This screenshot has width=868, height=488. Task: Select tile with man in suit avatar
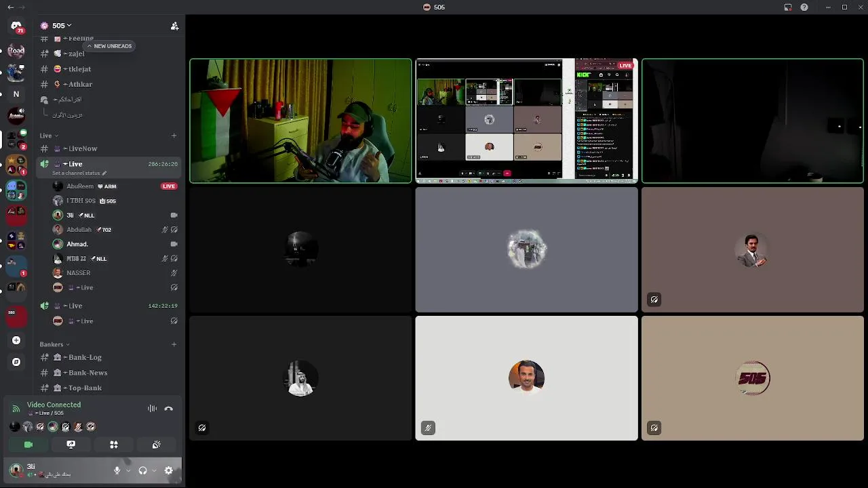pos(753,249)
